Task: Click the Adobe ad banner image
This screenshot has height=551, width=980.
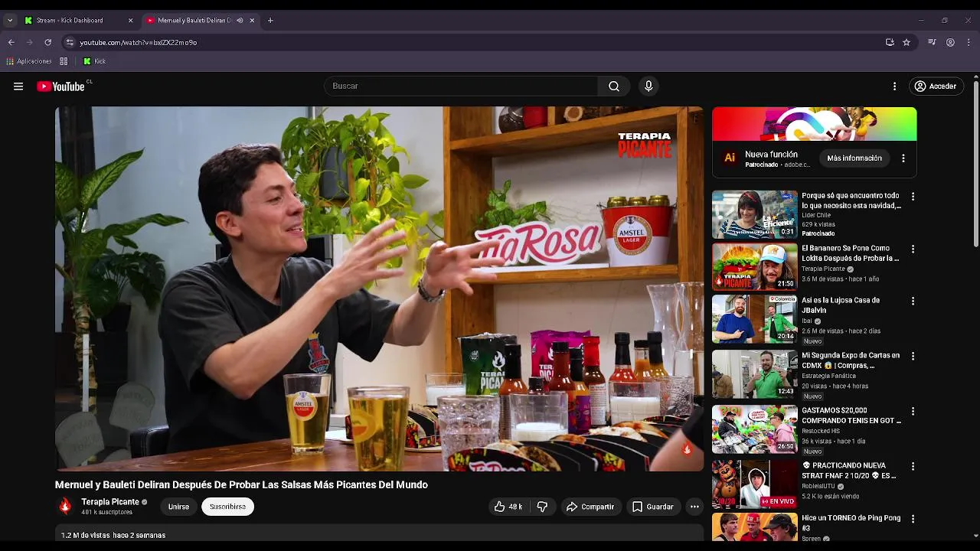Action: 815,124
